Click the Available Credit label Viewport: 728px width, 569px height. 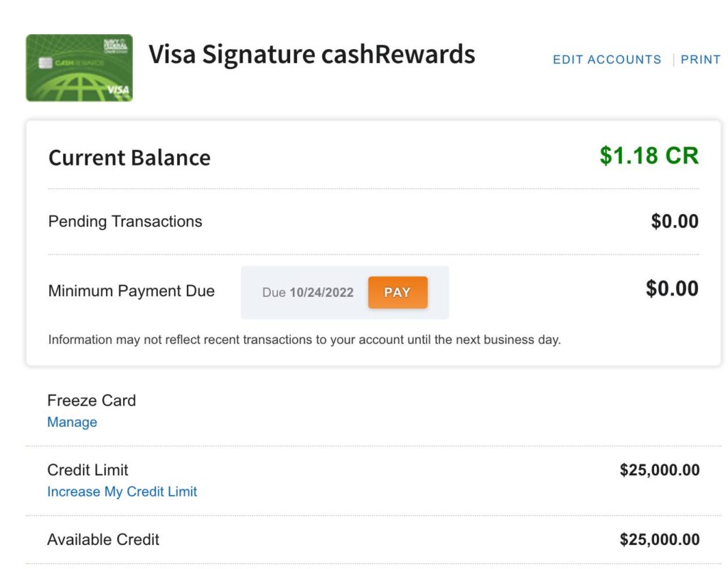[x=103, y=540]
